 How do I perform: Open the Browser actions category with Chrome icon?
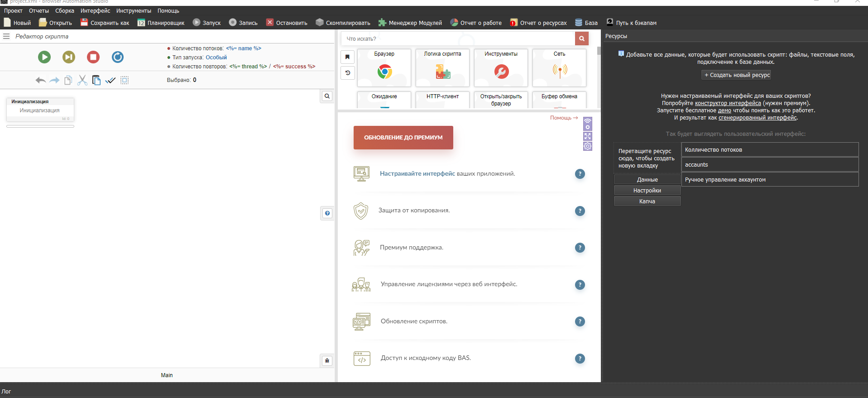384,68
